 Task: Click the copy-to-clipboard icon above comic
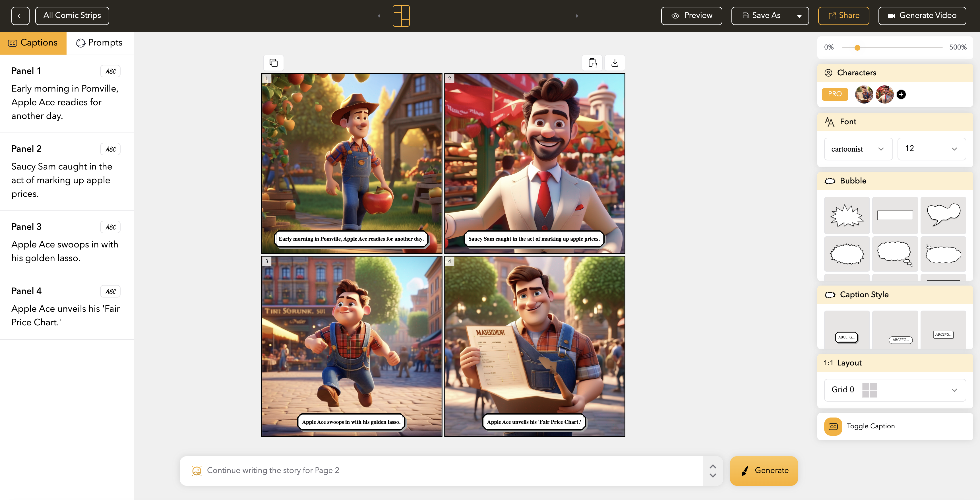(x=592, y=62)
